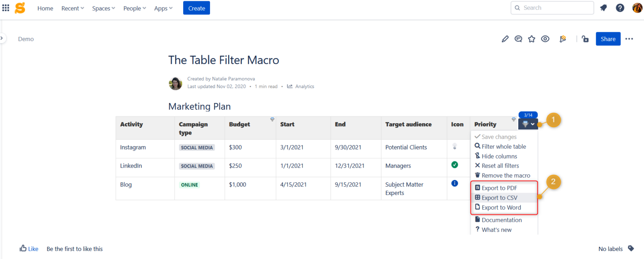Open the edit pencil icon
This screenshot has width=644, height=259.
pos(505,39)
